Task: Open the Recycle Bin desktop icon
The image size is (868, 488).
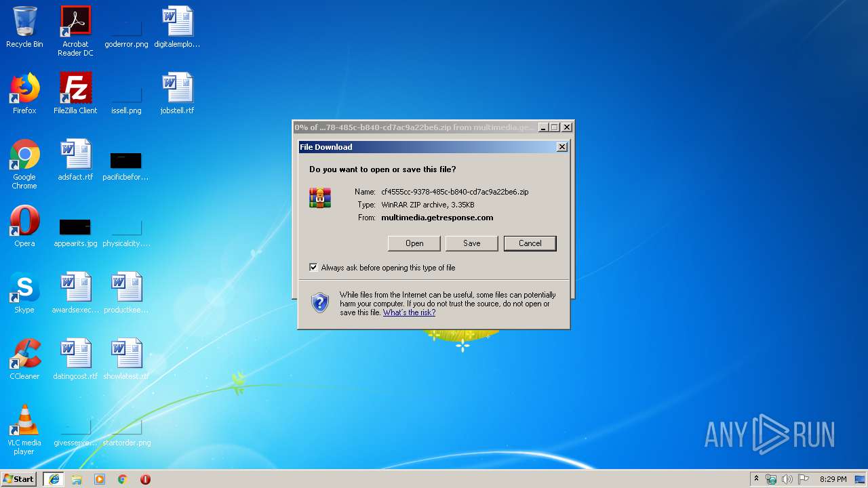Action: tap(24, 27)
